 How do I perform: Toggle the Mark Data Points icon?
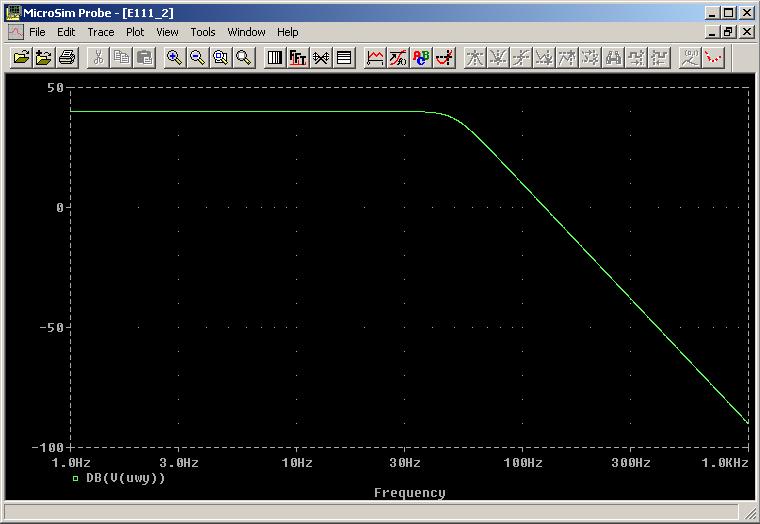(713, 58)
